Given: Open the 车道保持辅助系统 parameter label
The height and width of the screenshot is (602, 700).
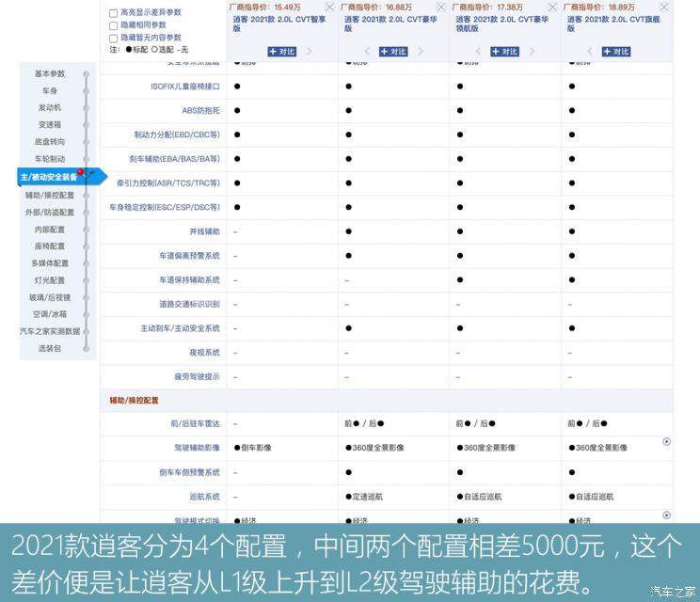Looking at the screenshot, I should click(190, 279).
